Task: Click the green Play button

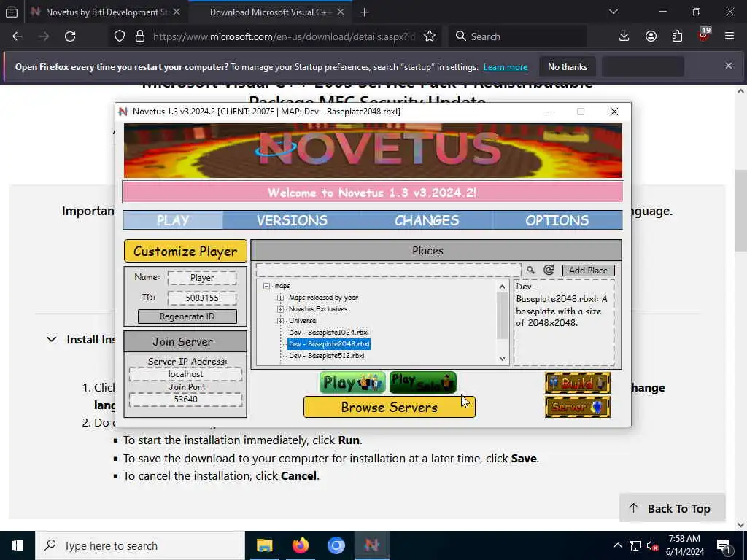Action: pos(352,383)
